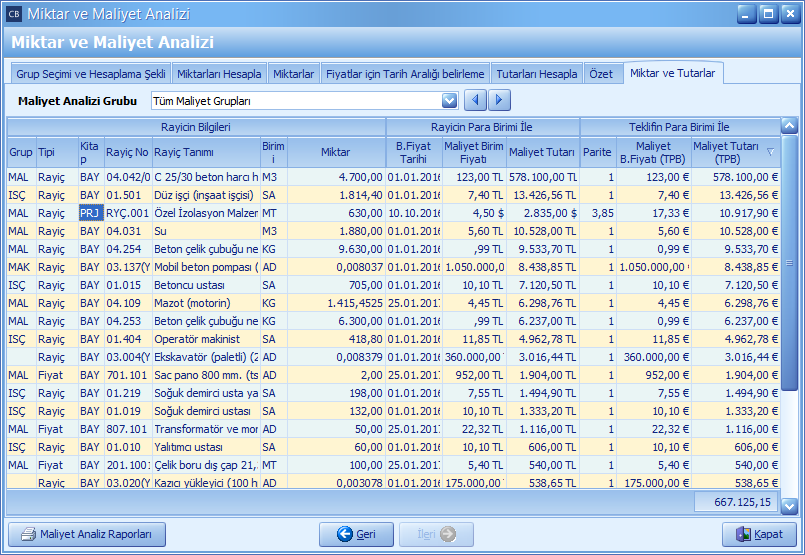Viewport: 805px width, 555px height.
Task: Open the Özet tab
Action: tap(601, 74)
